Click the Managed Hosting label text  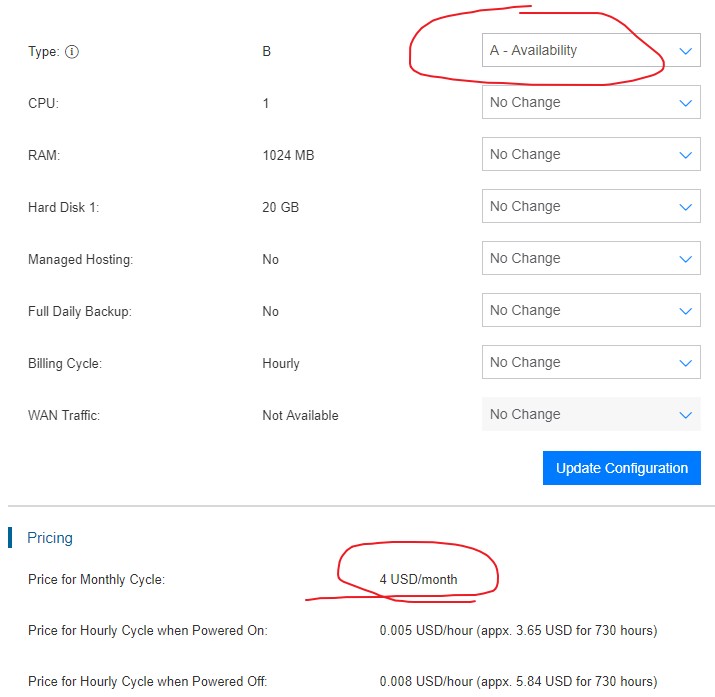pyautogui.click(x=80, y=259)
